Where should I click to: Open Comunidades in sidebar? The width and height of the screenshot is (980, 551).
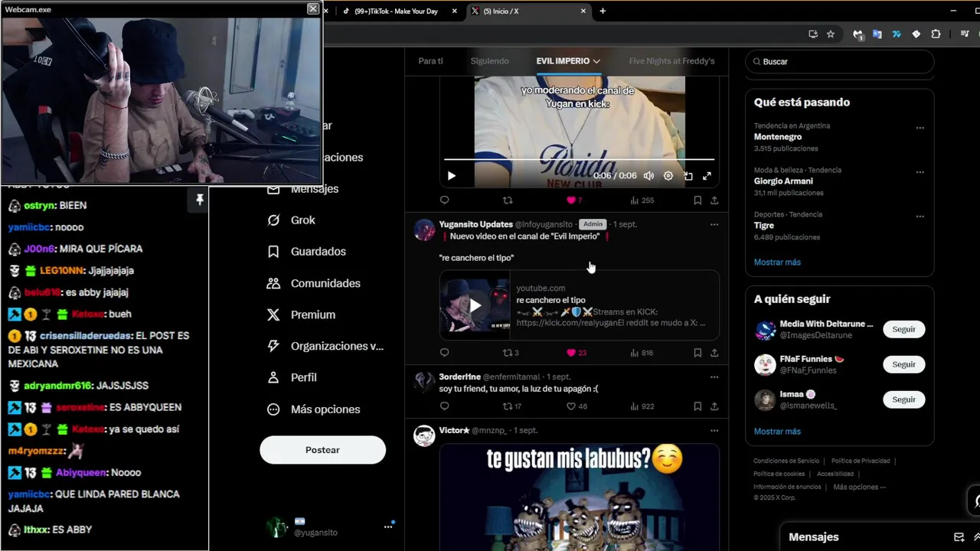pos(313,283)
